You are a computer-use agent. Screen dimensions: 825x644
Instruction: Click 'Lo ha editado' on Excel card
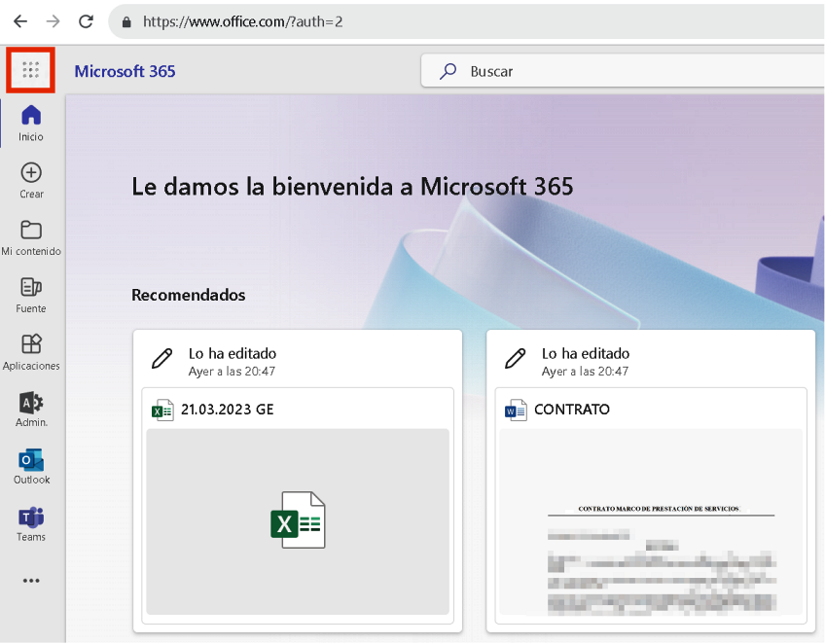click(x=232, y=353)
